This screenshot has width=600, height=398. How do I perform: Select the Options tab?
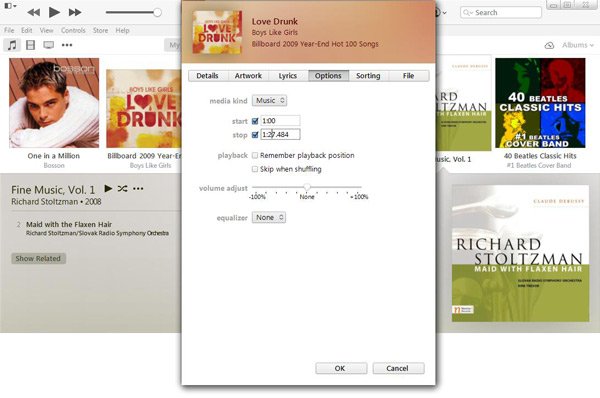click(328, 76)
